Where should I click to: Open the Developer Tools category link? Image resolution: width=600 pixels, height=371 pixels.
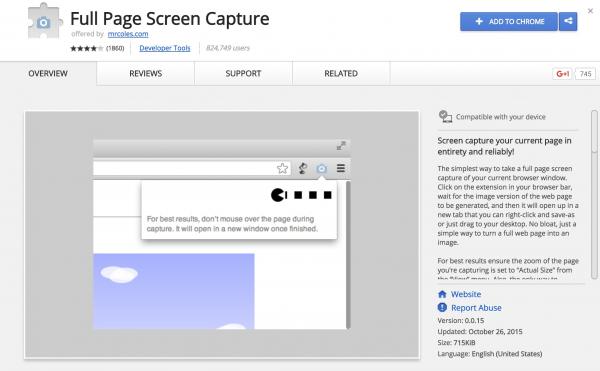click(x=165, y=48)
